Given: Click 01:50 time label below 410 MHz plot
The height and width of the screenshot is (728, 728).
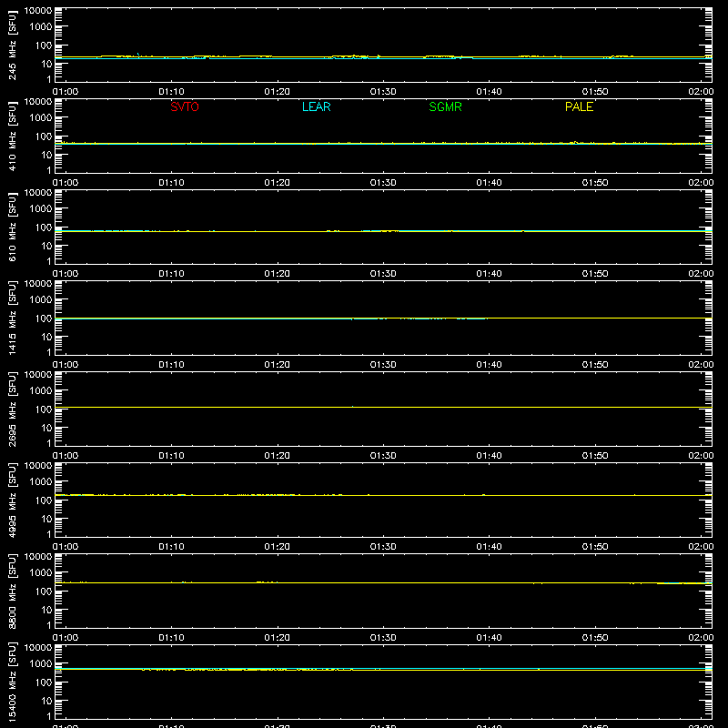Looking at the screenshot, I should click(x=595, y=183).
